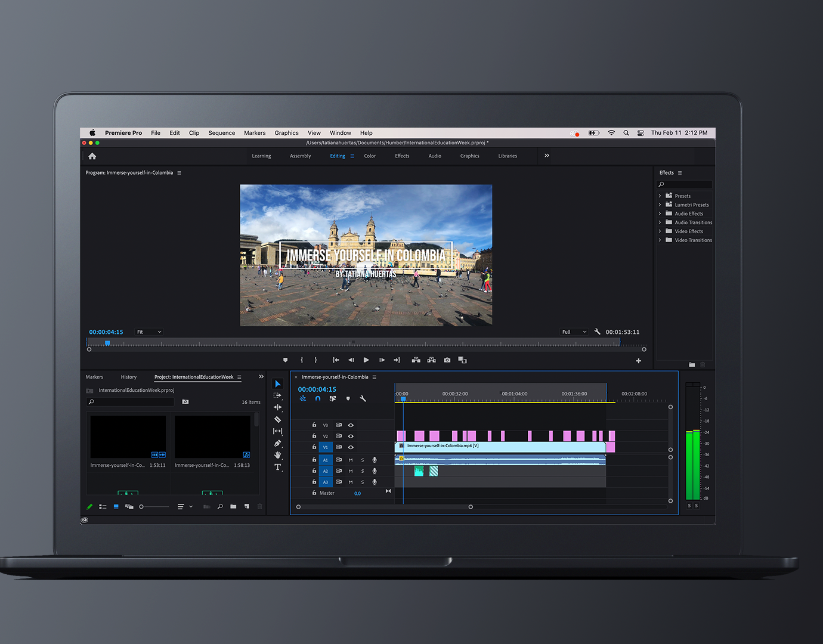Image resolution: width=823 pixels, height=644 pixels.
Task: Toggle Insert sequences as nests option
Action: click(303, 398)
